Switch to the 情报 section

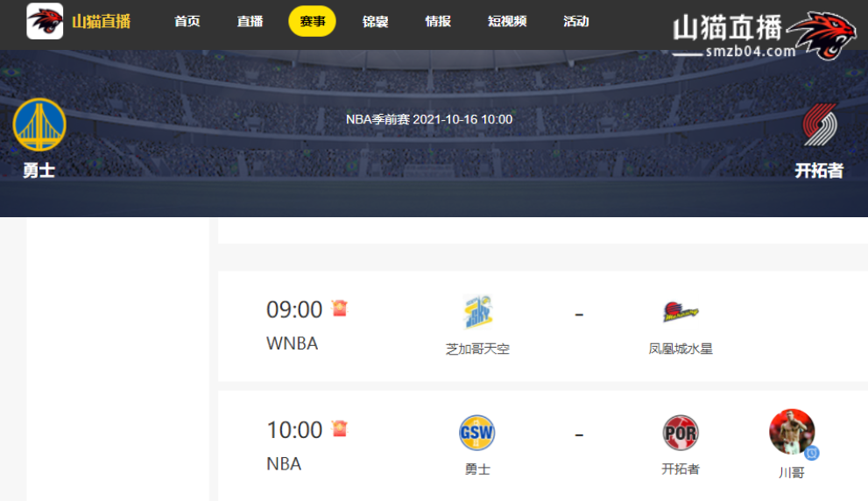[438, 21]
